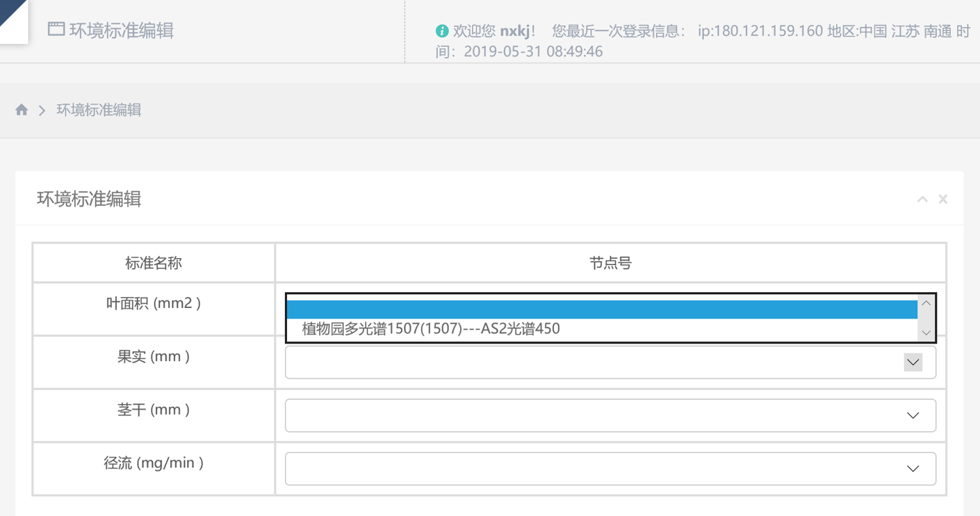
Task: Open the 果实 (mm) dropdown arrow
Action: 913,362
